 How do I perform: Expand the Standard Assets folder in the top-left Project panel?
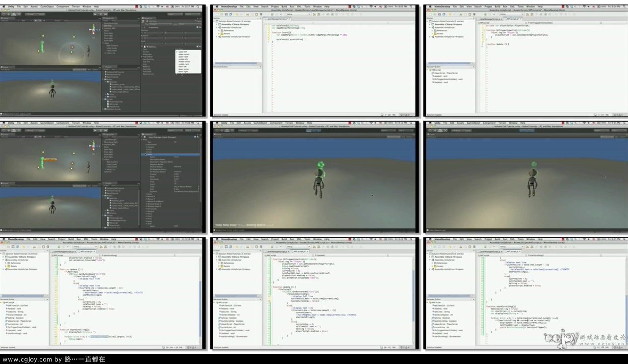(x=104, y=109)
